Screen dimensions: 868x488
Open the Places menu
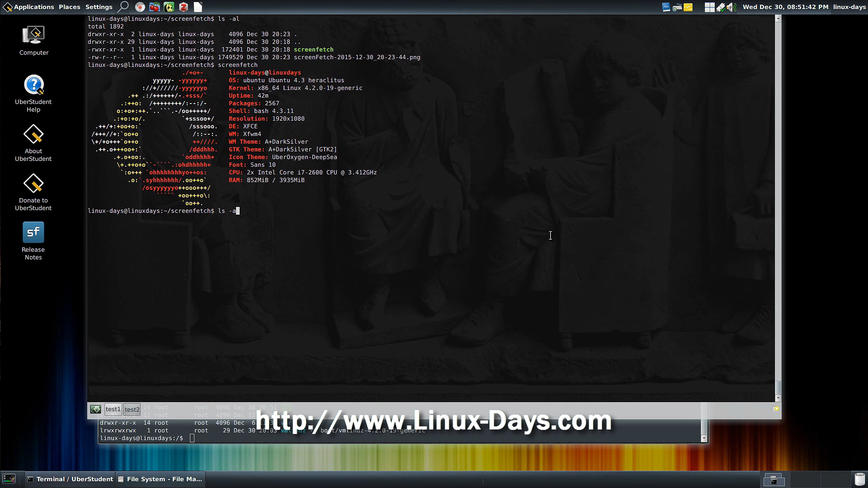pos(69,7)
